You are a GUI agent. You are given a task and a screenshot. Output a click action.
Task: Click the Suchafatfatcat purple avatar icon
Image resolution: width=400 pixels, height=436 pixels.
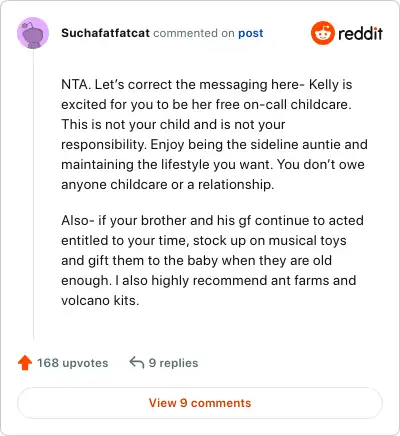(x=33, y=33)
